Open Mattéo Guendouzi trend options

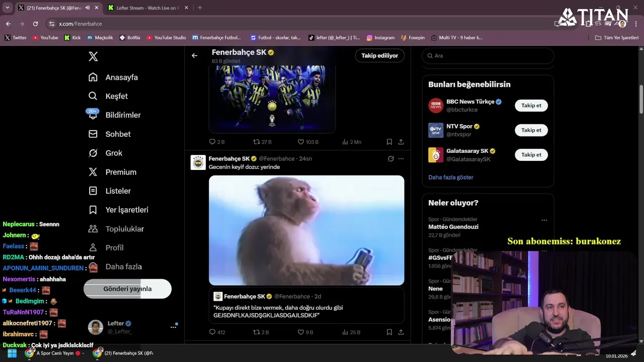544,220
